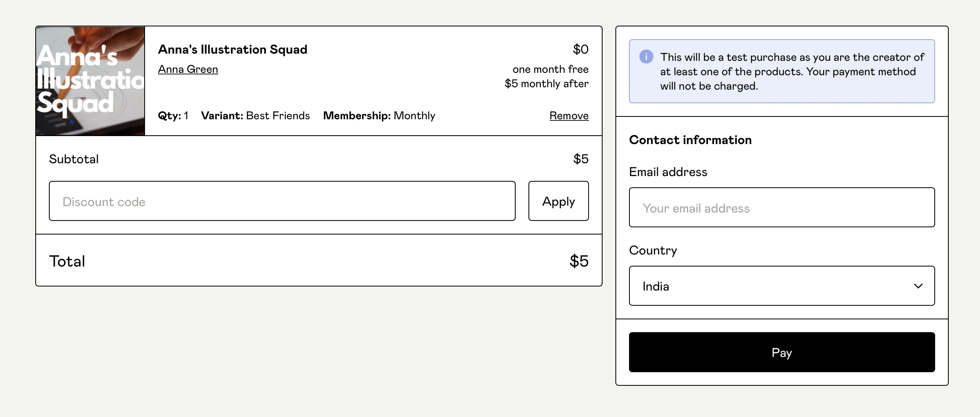980x417 pixels.
Task: Click the Contact information heading
Action: 690,140
